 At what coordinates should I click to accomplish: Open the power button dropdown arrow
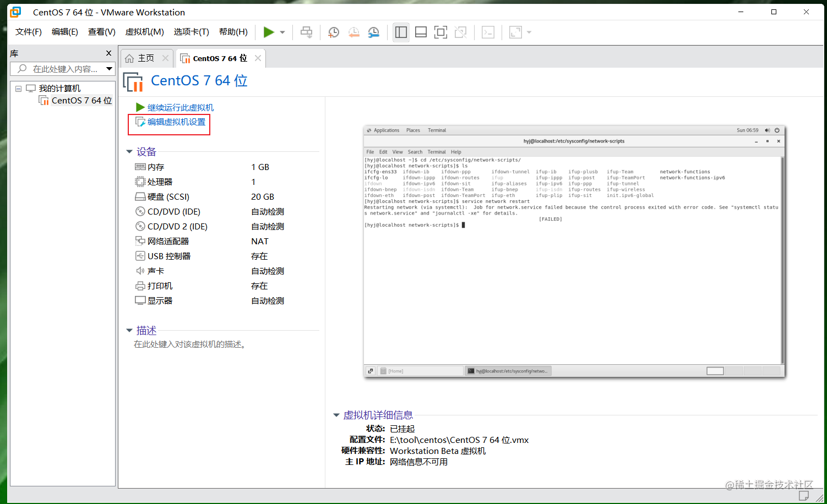282,32
